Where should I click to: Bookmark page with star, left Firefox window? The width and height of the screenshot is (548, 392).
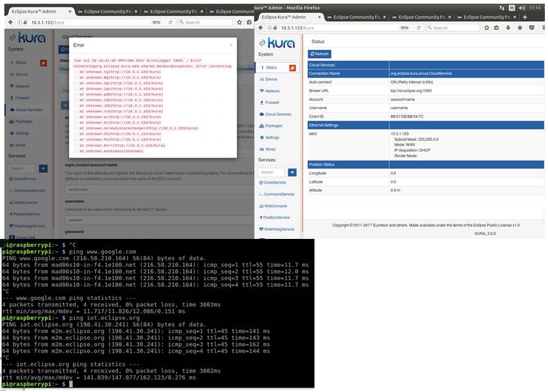(x=239, y=22)
